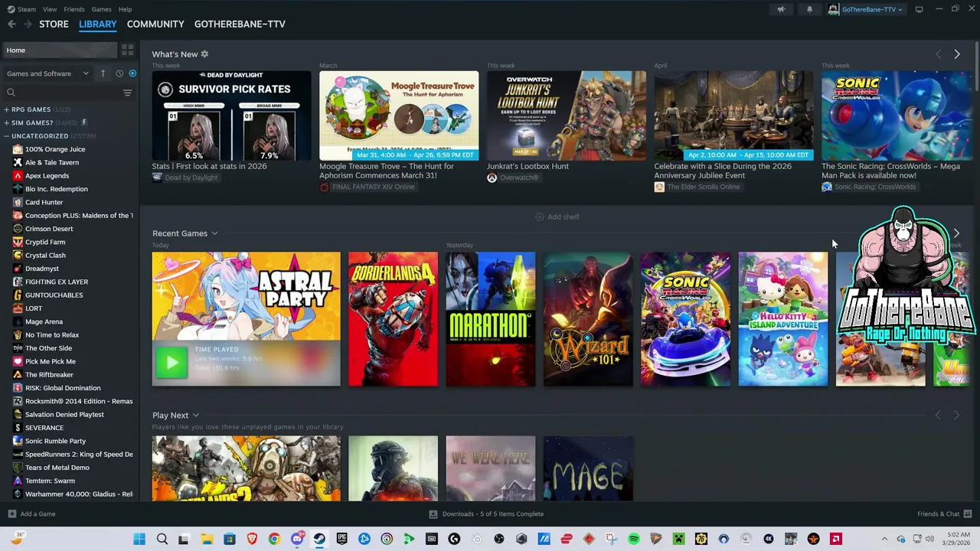Toggle the ready-to-play filter icon
Image resolution: width=980 pixels, height=551 pixels.
[132, 73]
